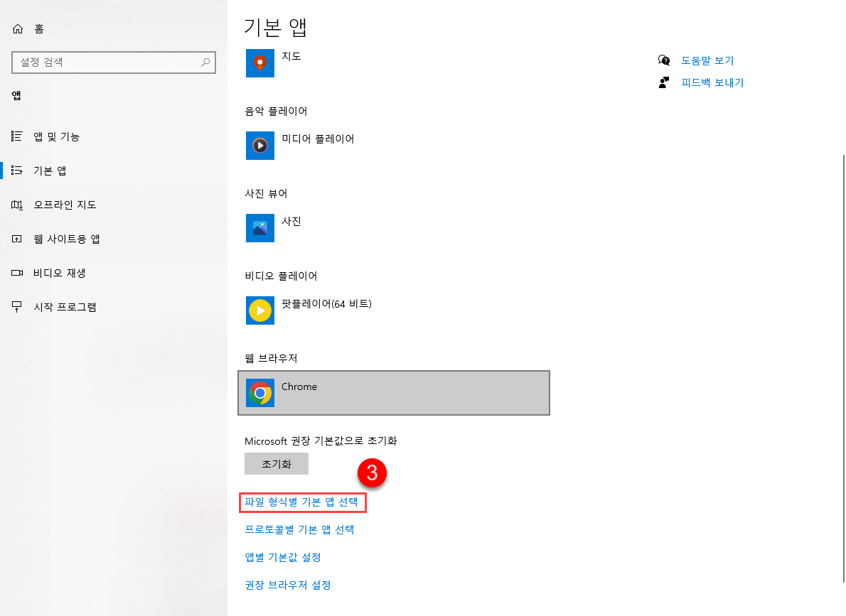The width and height of the screenshot is (846, 616).
Task: Click the 웹 브라우저 section label
Action: point(271,358)
